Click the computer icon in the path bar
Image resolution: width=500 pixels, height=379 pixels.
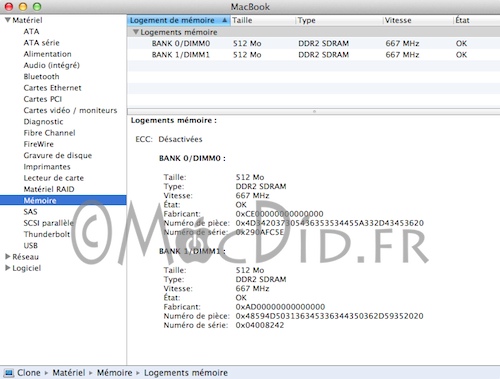[8, 372]
